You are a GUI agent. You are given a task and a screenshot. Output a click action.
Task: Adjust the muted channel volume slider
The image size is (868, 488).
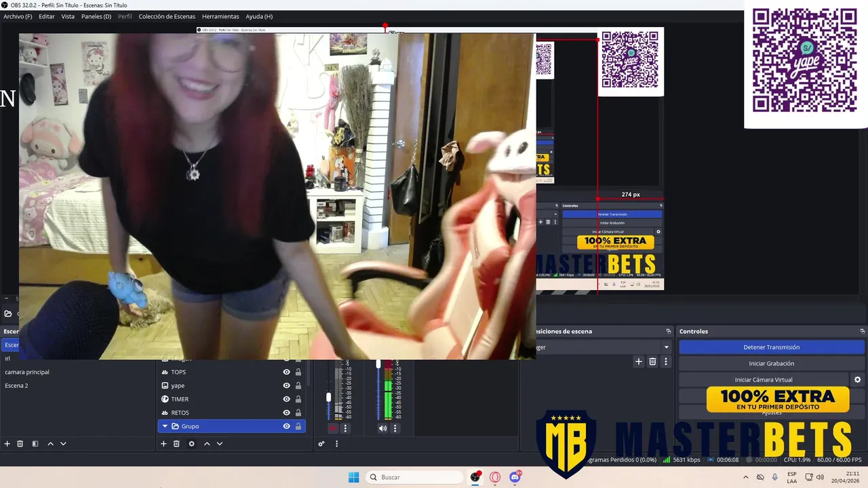pos(329,397)
